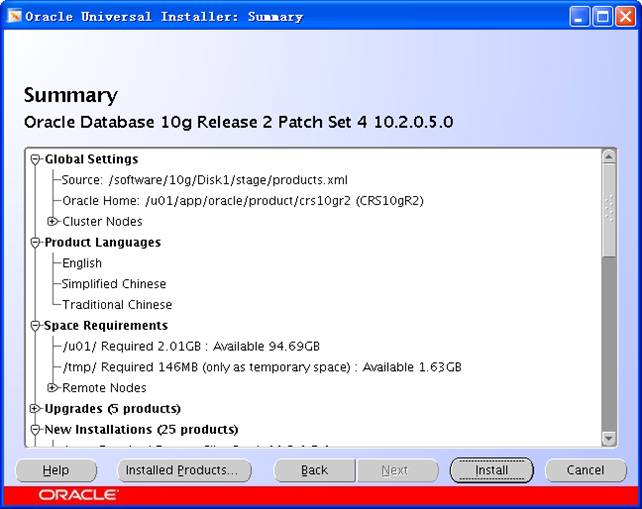Maximize the Oracle Universal Installer window
The height and width of the screenshot is (509, 642).
click(602, 17)
